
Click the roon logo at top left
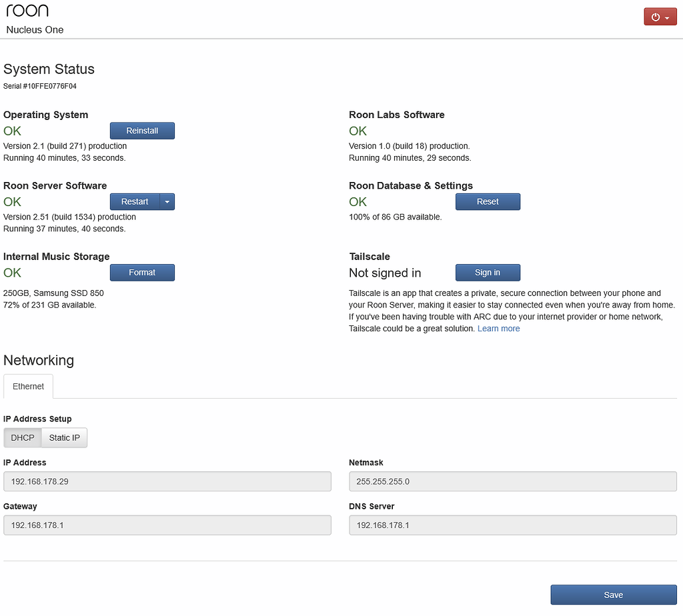coord(27,10)
